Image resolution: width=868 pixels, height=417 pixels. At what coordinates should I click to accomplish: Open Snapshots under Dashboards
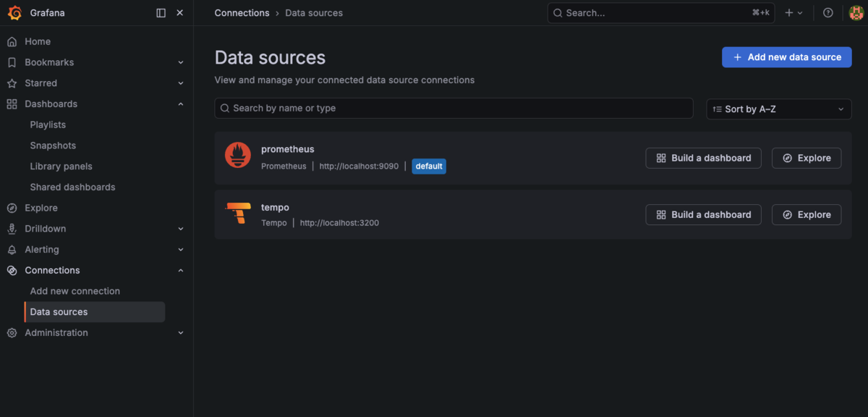click(53, 146)
